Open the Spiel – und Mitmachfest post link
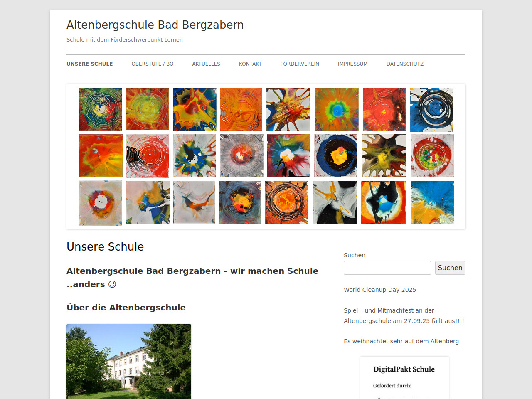This screenshot has height=399, width=532. [404, 315]
